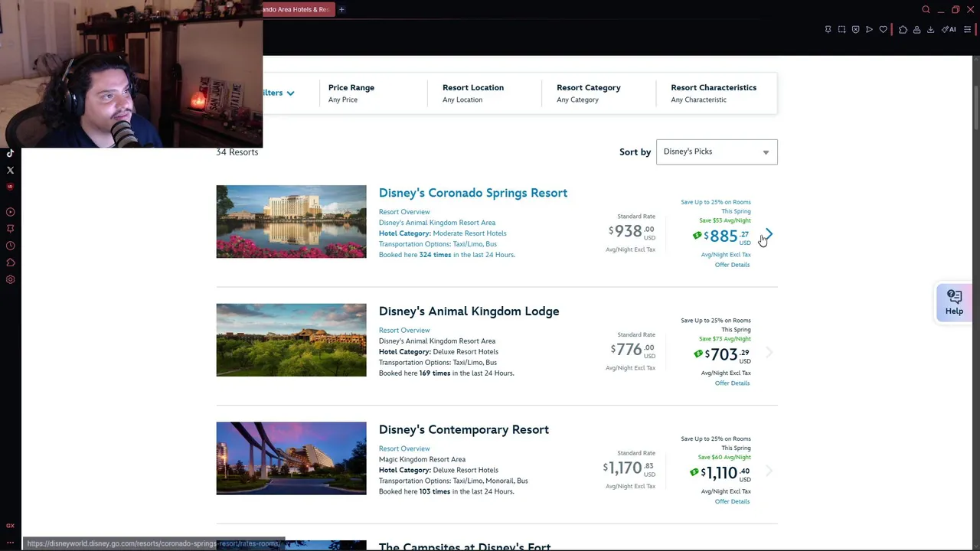The width and height of the screenshot is (980, 551).
Task: Open Offer Details for Coronado Springs
Action: point(732,265)
